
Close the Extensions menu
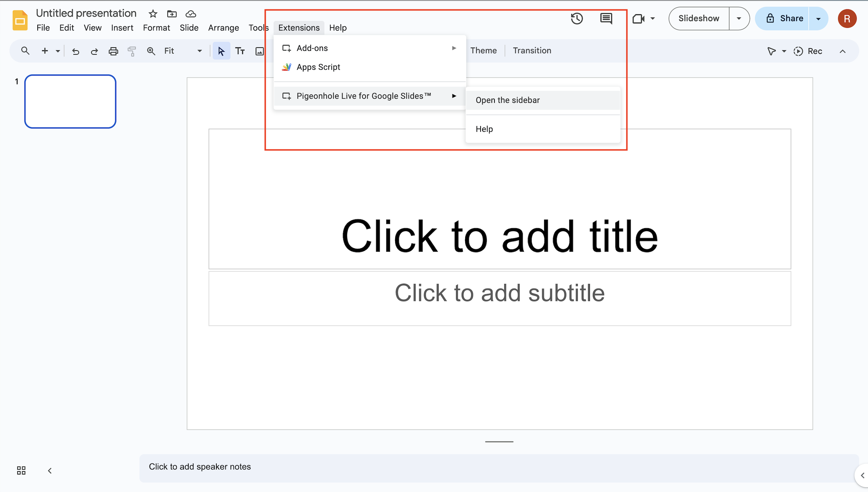tap(299, 28)
